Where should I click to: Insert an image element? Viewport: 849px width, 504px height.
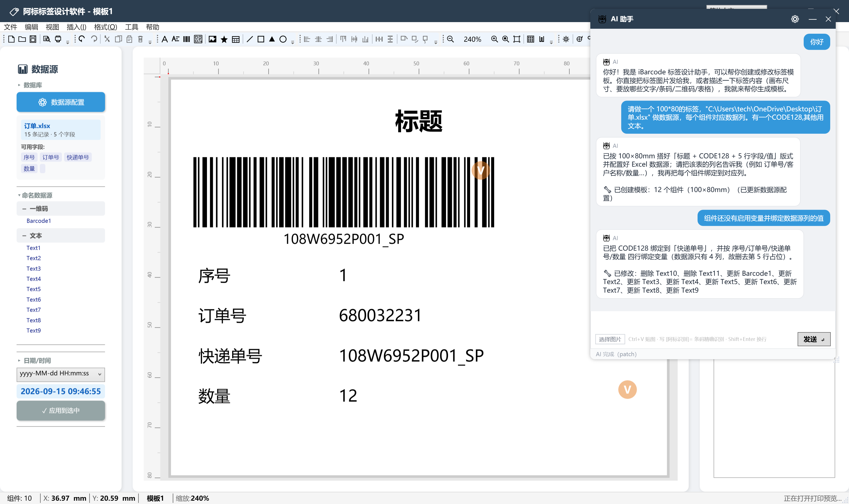(x=213, y=39)
